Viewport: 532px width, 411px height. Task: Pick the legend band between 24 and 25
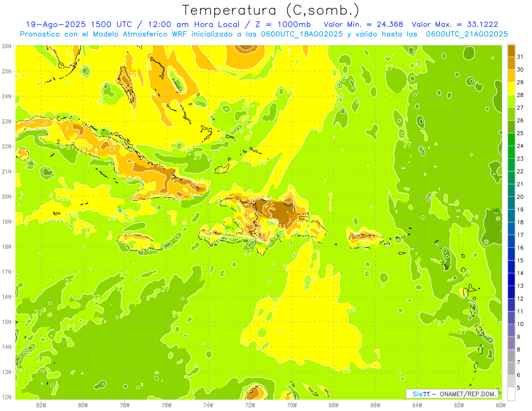click(x=511, y=140)
